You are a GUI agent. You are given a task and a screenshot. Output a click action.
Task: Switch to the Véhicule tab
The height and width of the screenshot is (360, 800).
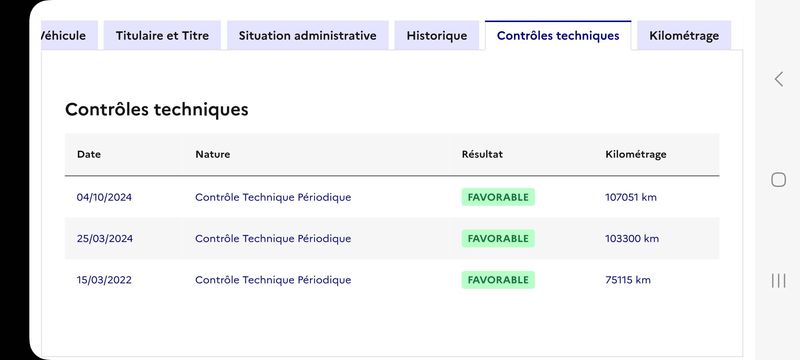pos(69,36)
